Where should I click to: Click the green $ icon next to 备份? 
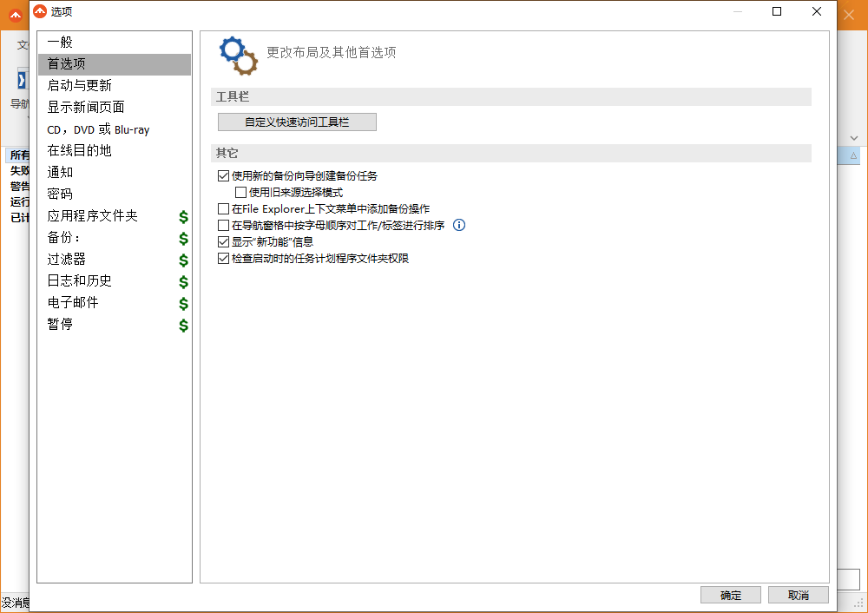[x=182, y=238]
